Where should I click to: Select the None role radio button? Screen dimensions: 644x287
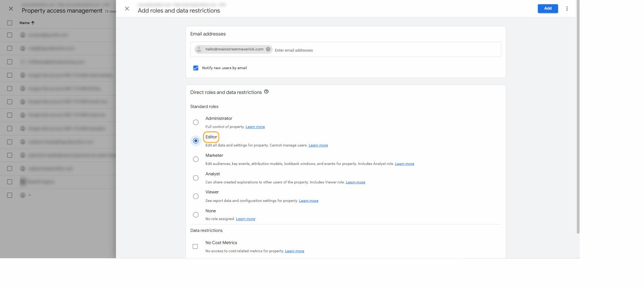[196, 215]
